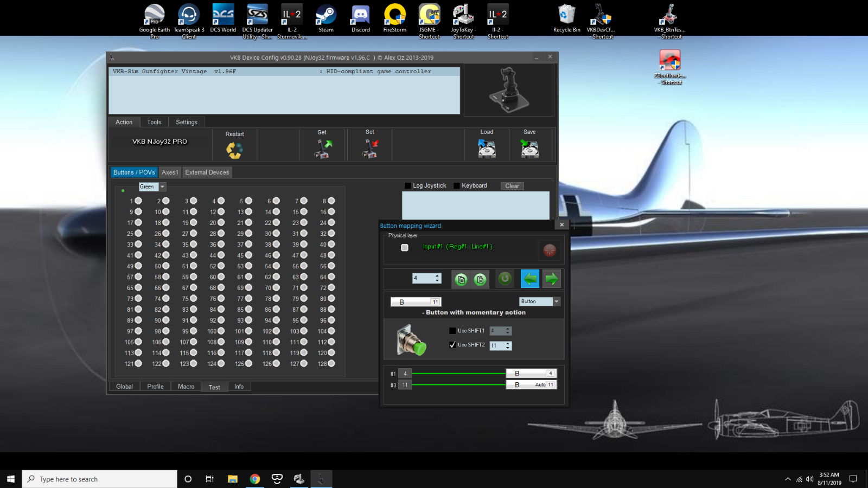This screenshot has width=868, height=488.
Task: Save the profile to disk
Action: coord(529,149)
